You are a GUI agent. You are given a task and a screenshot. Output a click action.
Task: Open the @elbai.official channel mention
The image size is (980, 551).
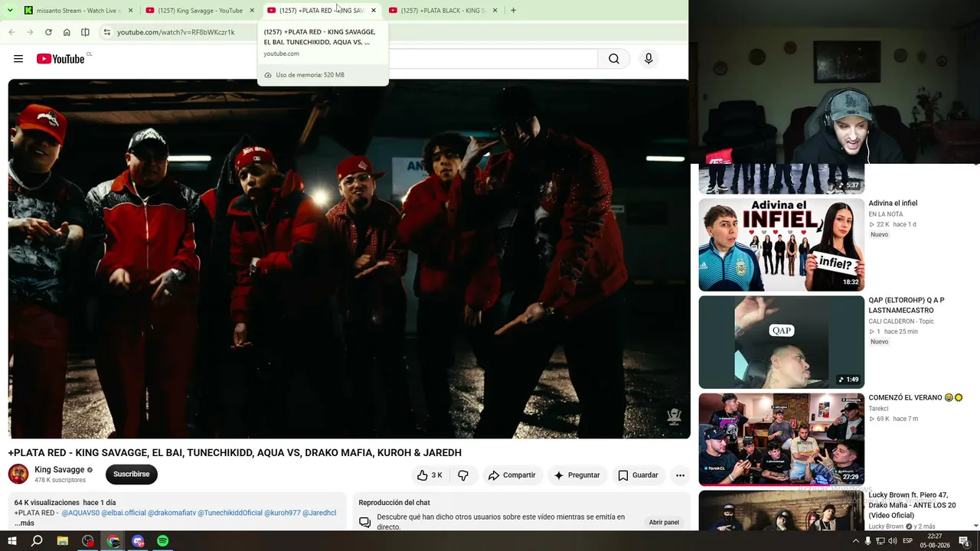123,513
